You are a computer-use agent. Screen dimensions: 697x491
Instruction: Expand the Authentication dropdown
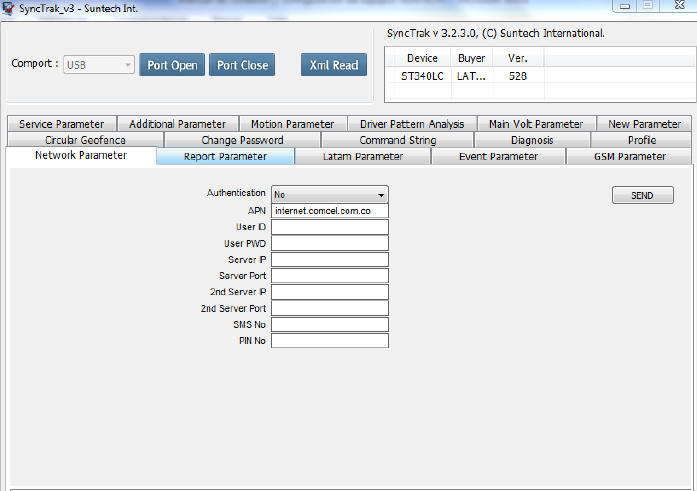pos(329,195)
